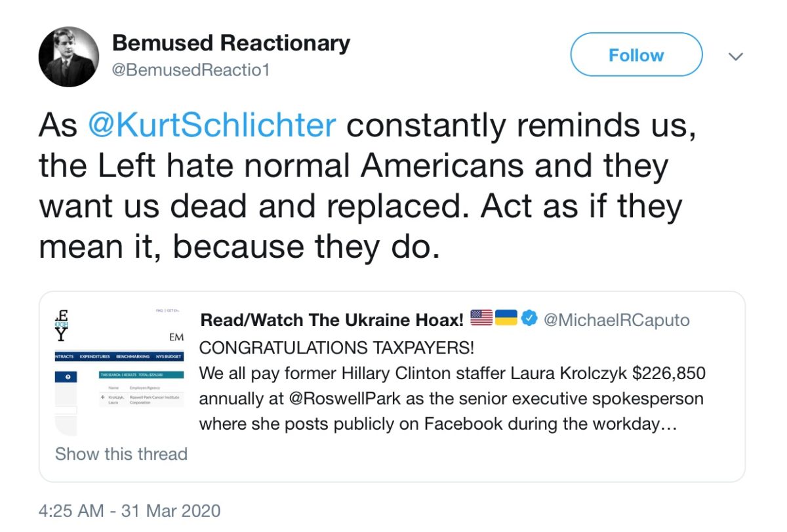Click the Ukrainian flag emoji
The image size is (787, 532).
point(506,319)
